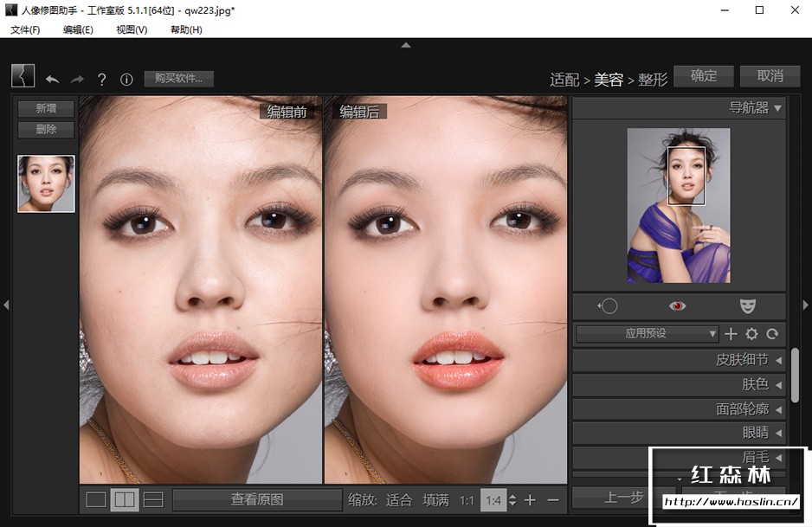Screen dimensions: 812x527
Task: Click the 编辑前 label
Action: point(287,112)
